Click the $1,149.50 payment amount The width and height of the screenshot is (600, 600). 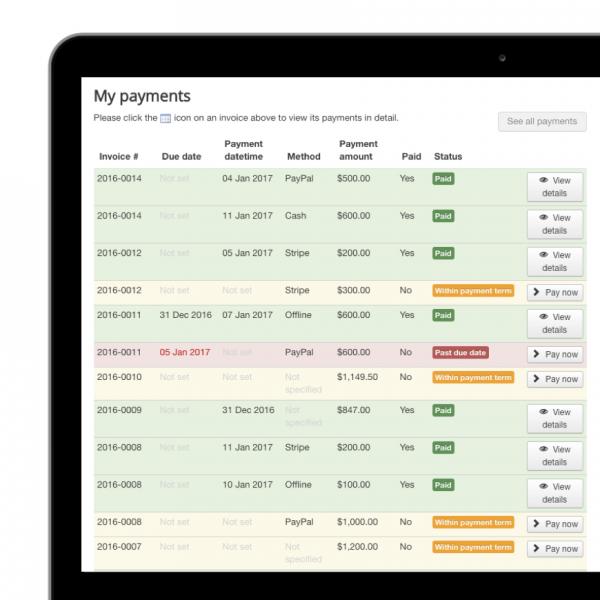tap(357, 377)
